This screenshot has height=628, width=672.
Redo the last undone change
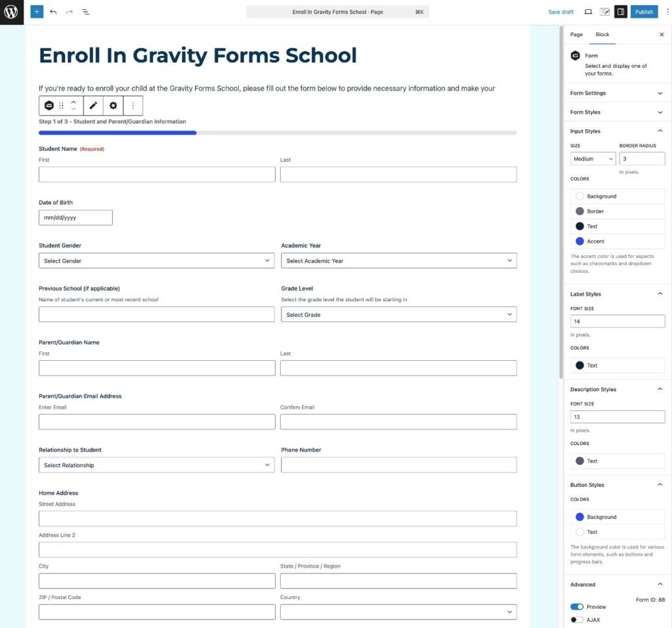pyautogui.click(x=70, y=12)
